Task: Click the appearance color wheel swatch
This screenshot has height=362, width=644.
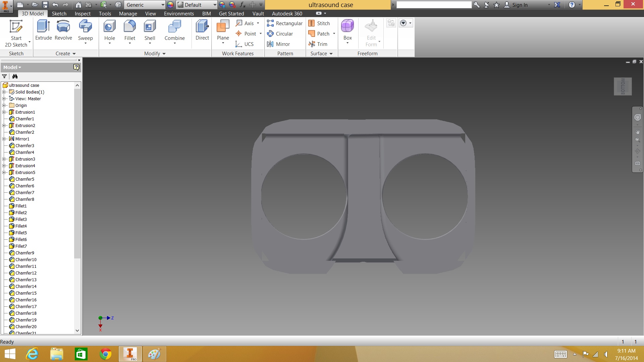Action: click(x=170, y=5)
